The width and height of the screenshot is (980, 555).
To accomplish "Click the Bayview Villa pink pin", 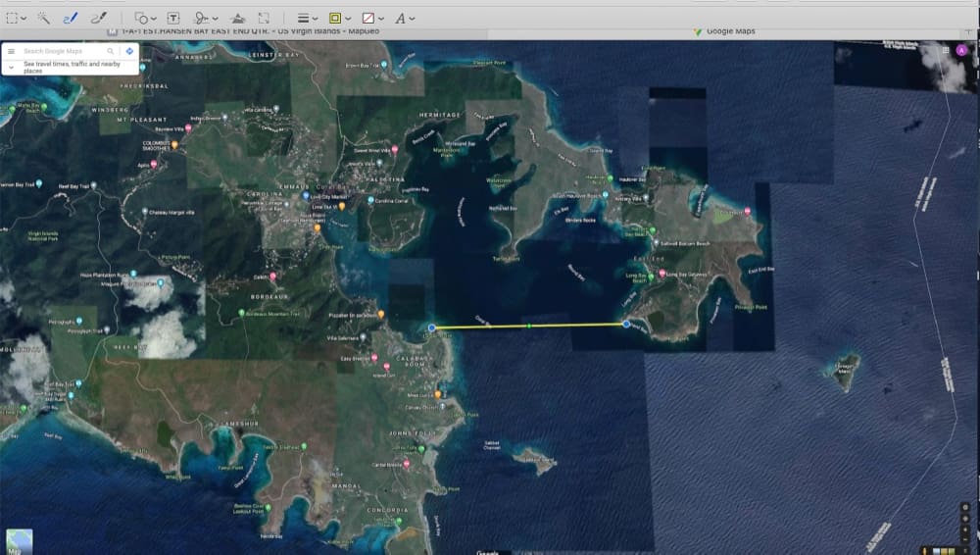I will [188, 128].
